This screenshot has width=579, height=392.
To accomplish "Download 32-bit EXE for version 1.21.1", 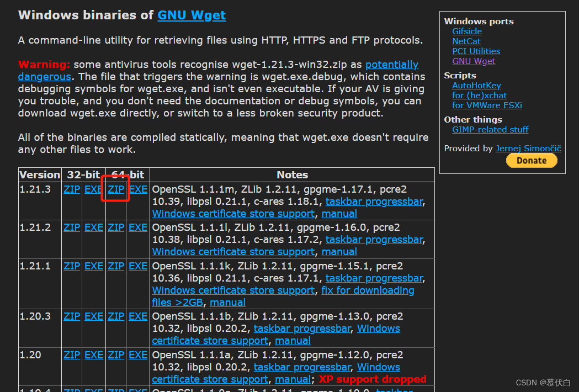I will (x=94, y=266).
